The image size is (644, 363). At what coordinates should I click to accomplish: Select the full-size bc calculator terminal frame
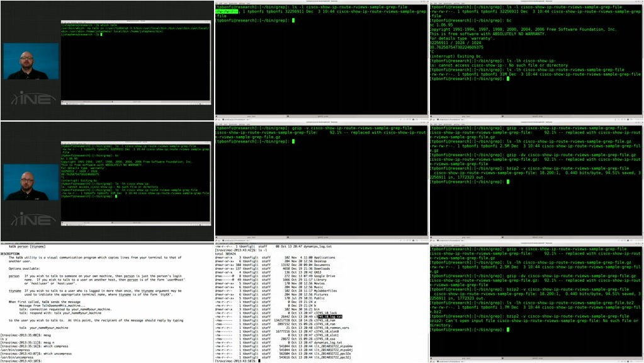click(536, 60)
